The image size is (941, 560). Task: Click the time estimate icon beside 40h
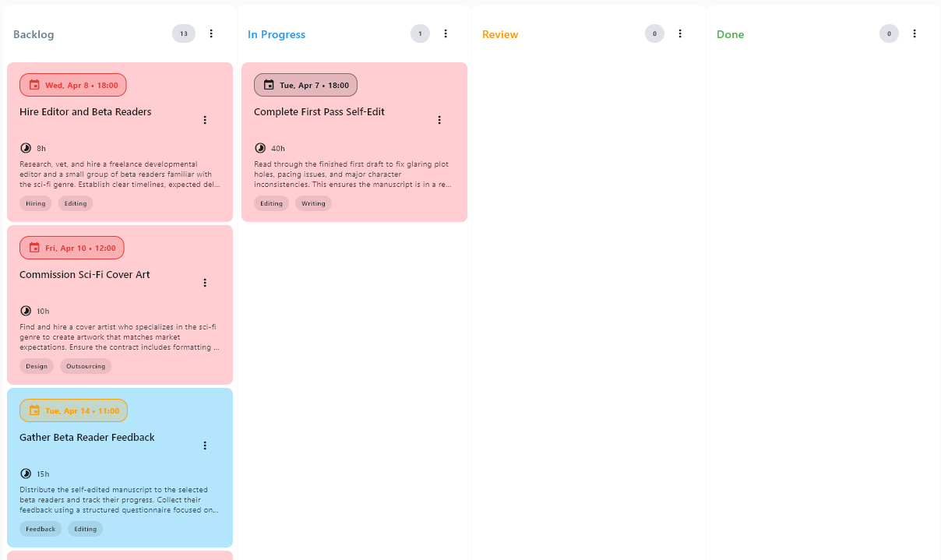260,148
